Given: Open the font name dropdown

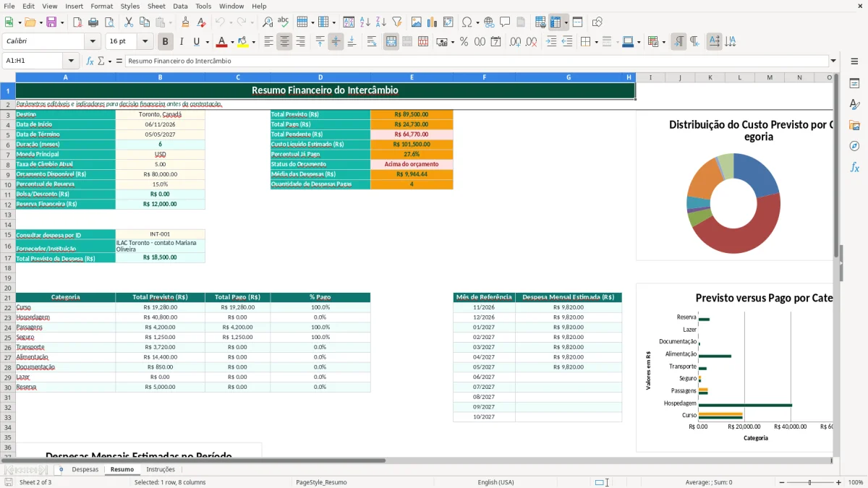Looking at the screenshot, I should (x=92, y=42).
